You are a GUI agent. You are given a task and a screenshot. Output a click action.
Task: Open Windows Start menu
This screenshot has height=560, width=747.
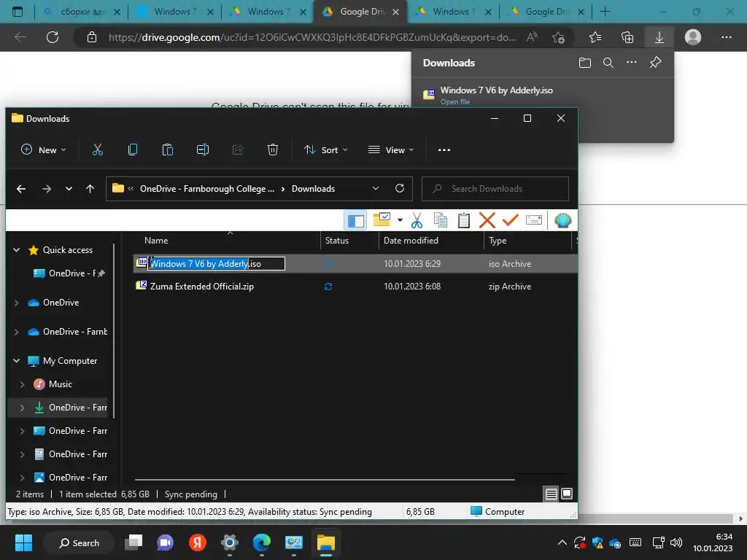click(x=23, y=542)
